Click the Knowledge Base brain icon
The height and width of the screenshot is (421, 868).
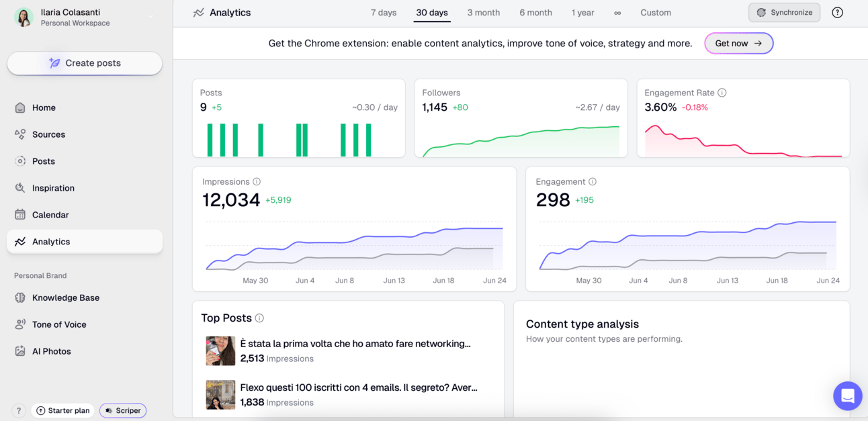pos(20,297)
